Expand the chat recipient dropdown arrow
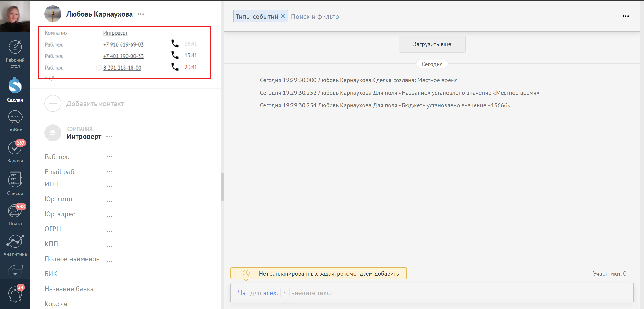Image resolution: width=644 pixels, height=309 pixels. [285, 293]
